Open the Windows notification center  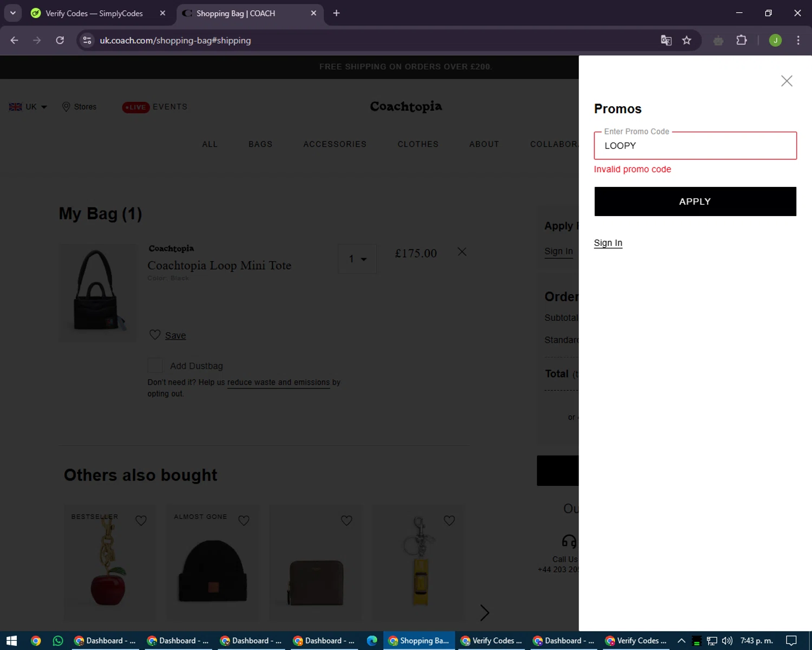(791, 641)
